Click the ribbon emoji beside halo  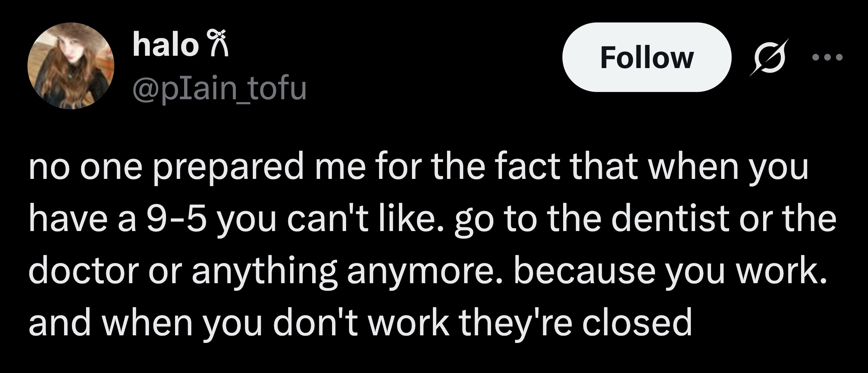[x=217, y=45]
